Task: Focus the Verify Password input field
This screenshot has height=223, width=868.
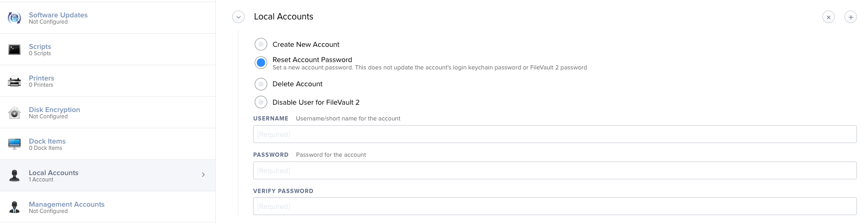Action: tap(555, 206)
